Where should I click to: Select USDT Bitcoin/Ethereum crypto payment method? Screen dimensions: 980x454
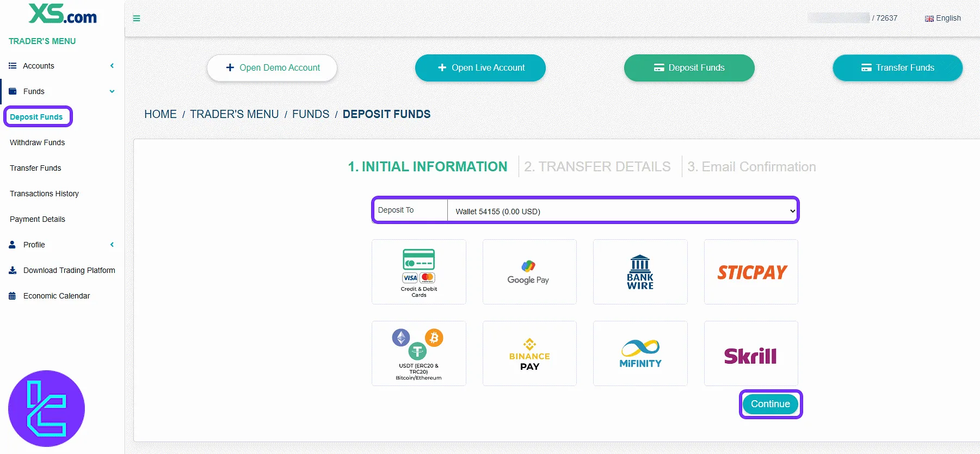[419, 353]
